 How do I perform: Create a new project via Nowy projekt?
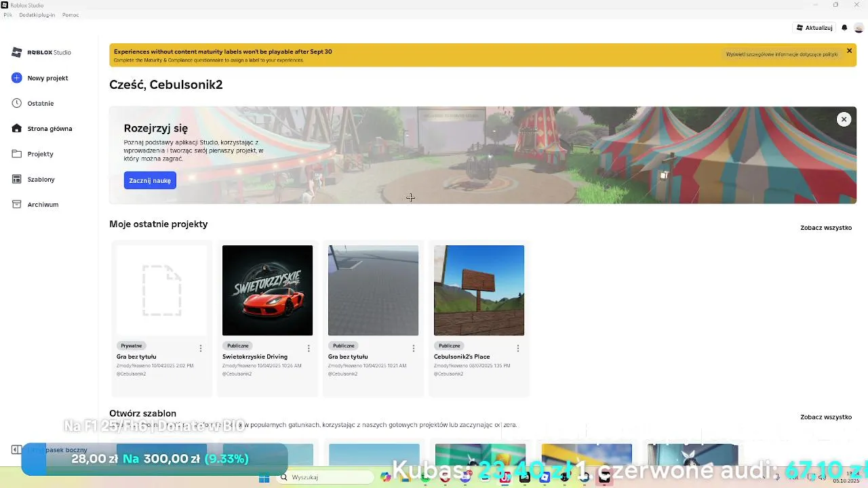41,78
